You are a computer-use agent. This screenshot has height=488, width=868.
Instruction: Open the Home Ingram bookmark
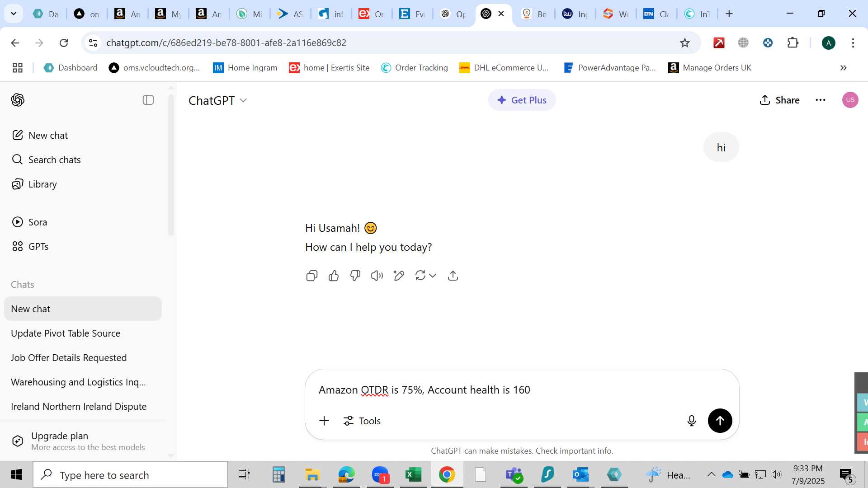245,68
